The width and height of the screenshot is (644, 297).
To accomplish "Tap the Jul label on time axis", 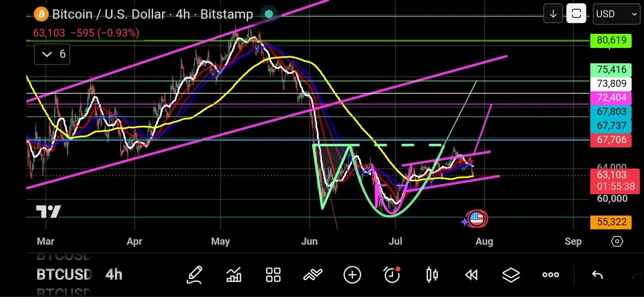I will coord(395,242).
